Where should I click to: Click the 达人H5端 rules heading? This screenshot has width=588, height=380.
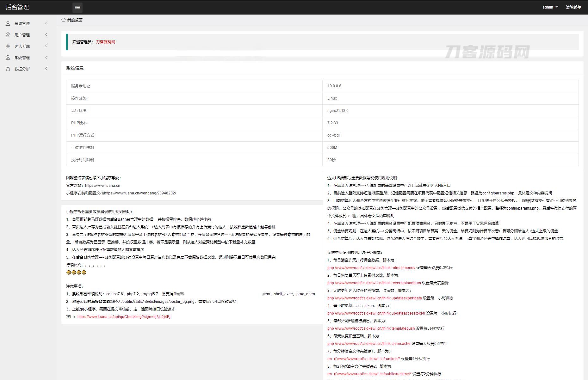[363, 178]
